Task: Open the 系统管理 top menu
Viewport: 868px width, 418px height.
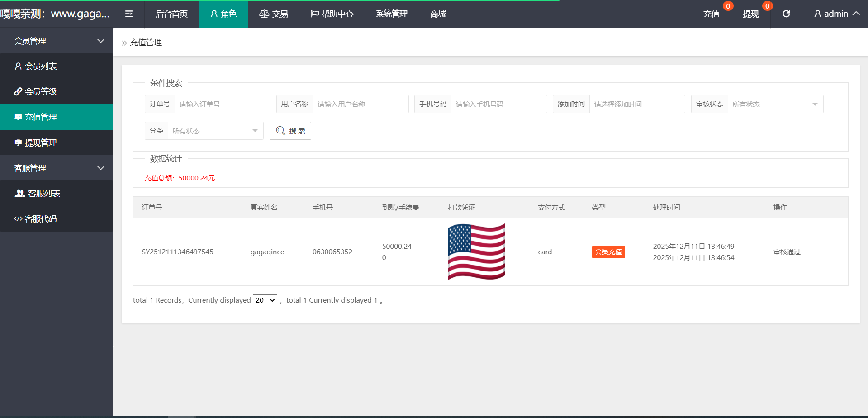Action: (x=392, y=14)
